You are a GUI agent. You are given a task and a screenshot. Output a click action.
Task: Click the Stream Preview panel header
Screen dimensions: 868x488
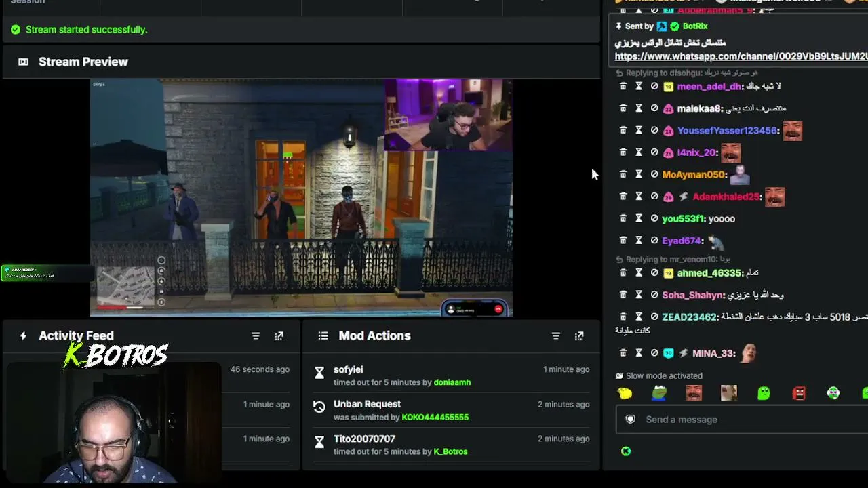click(x=301, y=62)
